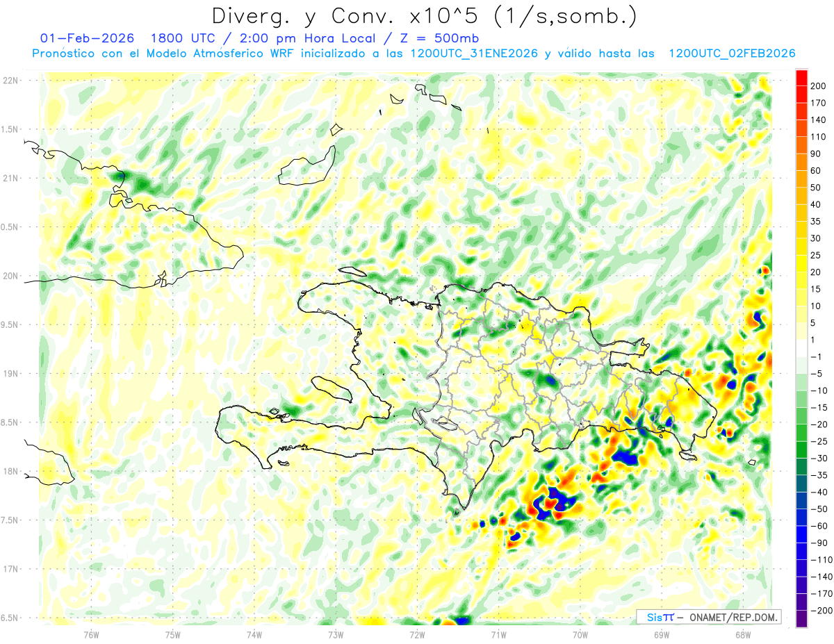Click the '21N' latitude label

(11, 179)
